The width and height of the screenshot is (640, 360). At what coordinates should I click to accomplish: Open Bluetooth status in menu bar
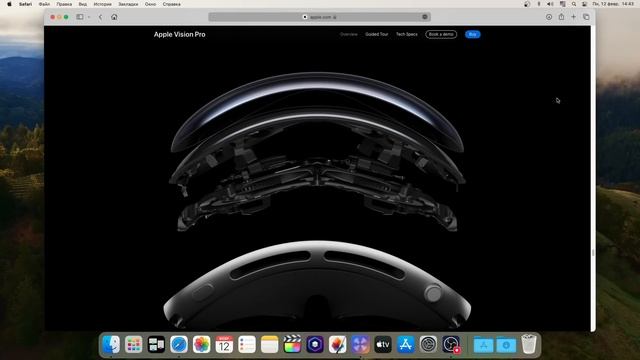(x=539, y=4)
